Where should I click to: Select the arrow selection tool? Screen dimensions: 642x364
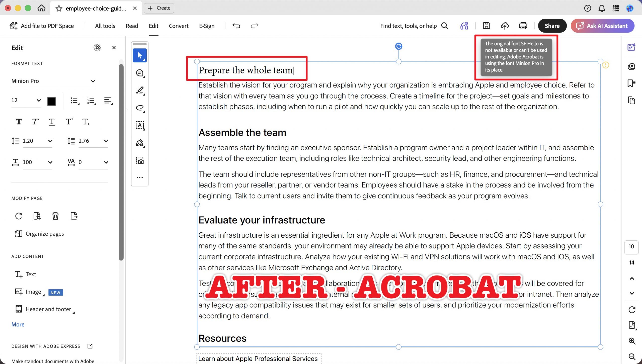coord(140,55)
